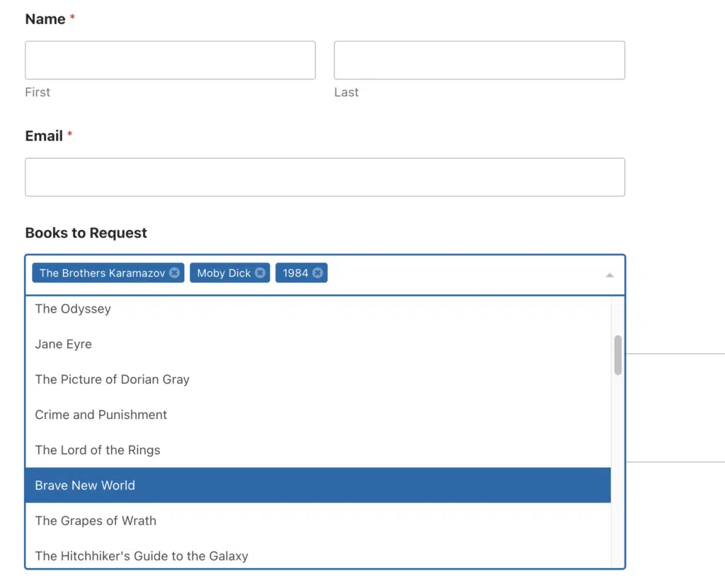Remove the Moby Dick tag
Image resolution: width=725 pixels, height=588 pixels.
coord(261,272)
